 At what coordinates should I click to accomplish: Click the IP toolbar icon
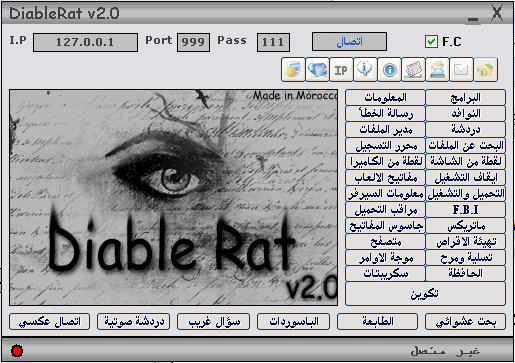tap(341, 70)
